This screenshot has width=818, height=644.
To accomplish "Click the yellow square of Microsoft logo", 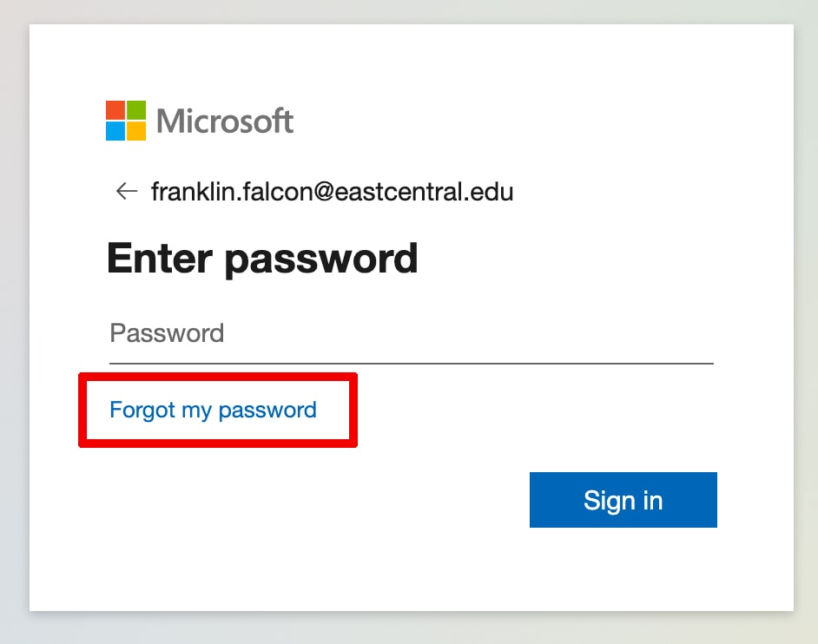I will coord(136,131).
